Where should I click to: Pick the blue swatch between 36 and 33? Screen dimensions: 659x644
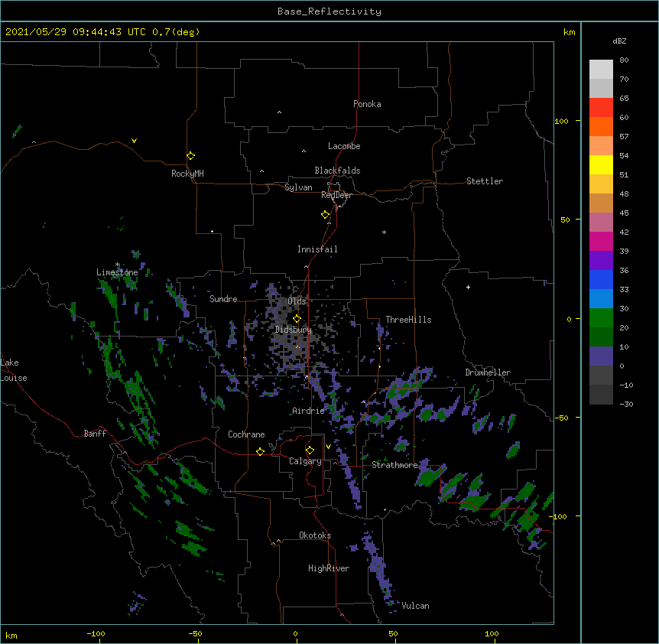coord(601,279)
